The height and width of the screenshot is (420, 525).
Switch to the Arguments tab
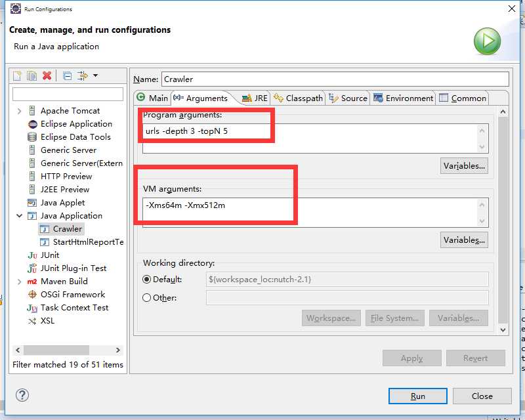[x=201, y=98]
